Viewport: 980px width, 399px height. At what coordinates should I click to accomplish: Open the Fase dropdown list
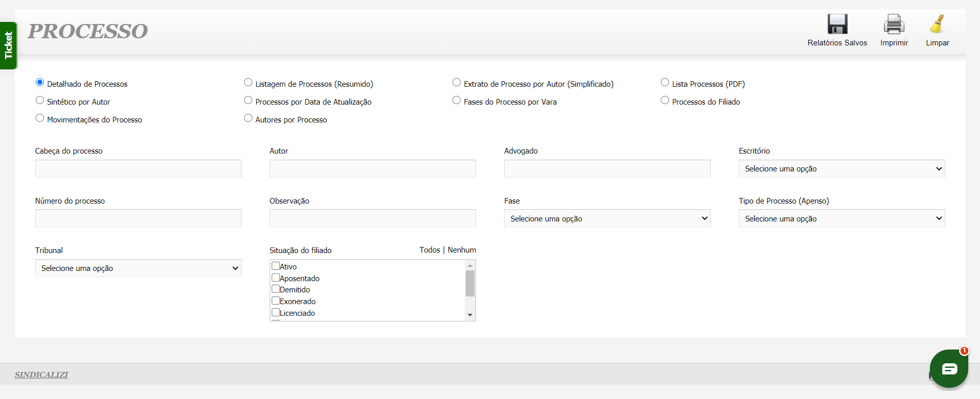click(x=607, y=218)
